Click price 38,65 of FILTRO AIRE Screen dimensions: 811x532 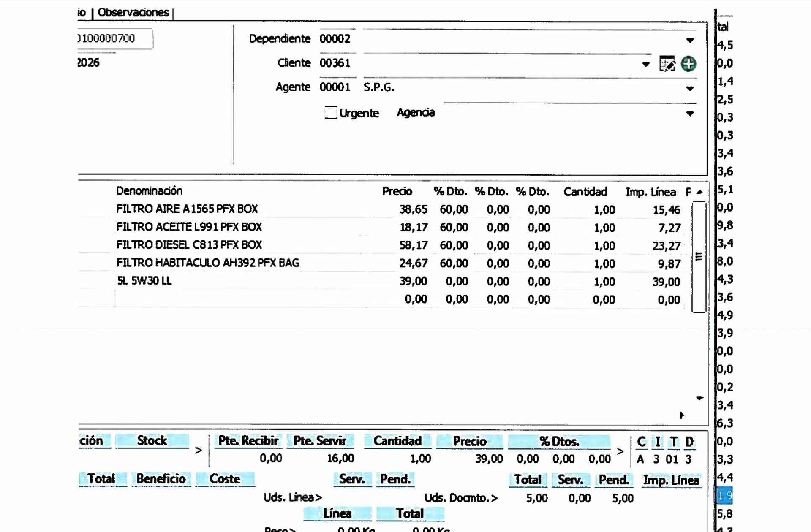point(413,209)
